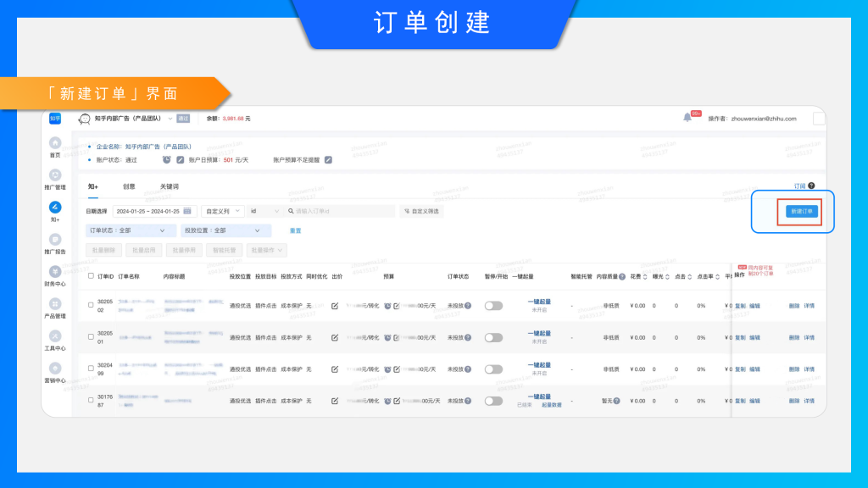Click the 知乎 logo at top left
Screen dimensions: 868x488
(x=55, y=119)
